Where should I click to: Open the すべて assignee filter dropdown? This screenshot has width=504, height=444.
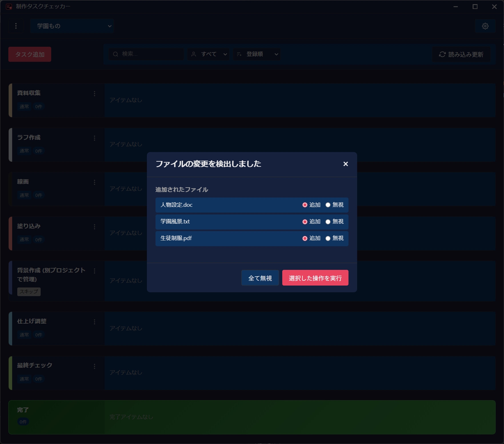point(208,54)
